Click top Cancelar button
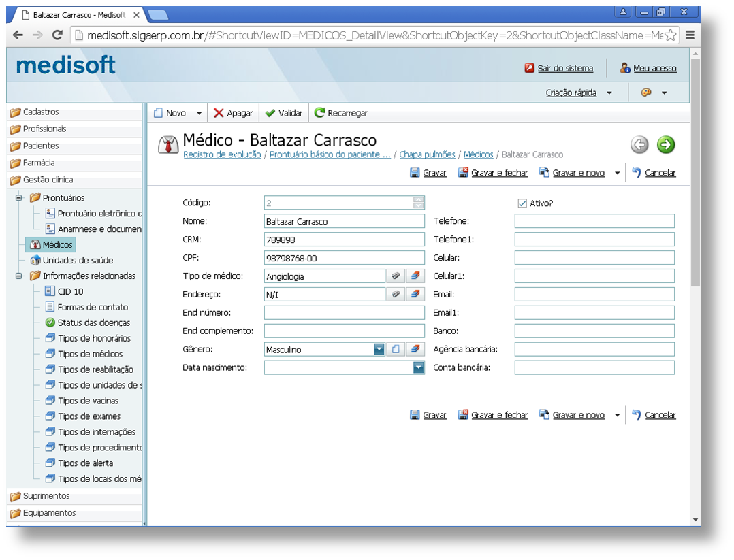Image resolution: width=734 pixels, height=560 pixels. pyautogui.click(x=654, y=173)
